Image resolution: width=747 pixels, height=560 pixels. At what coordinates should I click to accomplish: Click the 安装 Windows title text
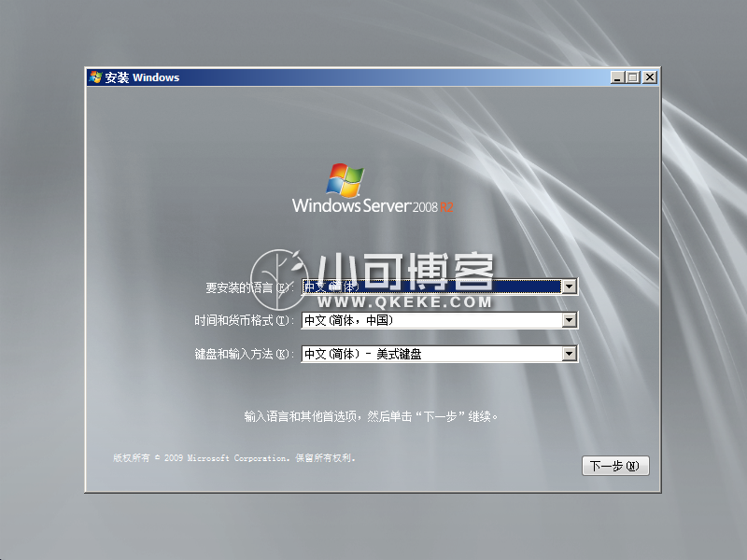point(142,77)
